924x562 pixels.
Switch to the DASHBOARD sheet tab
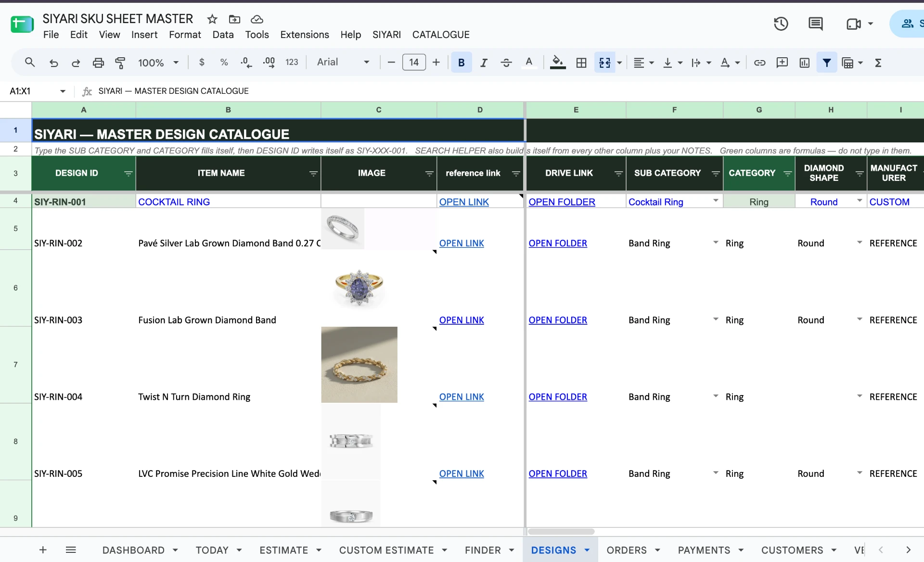click(133, 550)
